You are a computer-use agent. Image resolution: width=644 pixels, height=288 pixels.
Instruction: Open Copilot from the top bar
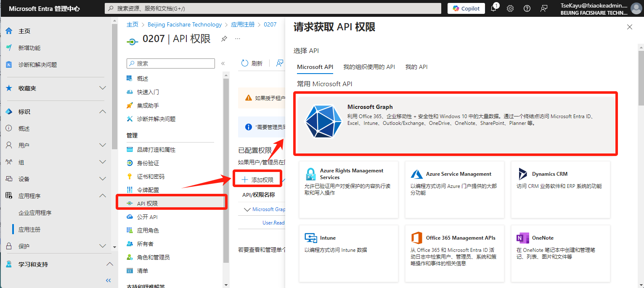(x=466, y=8)
